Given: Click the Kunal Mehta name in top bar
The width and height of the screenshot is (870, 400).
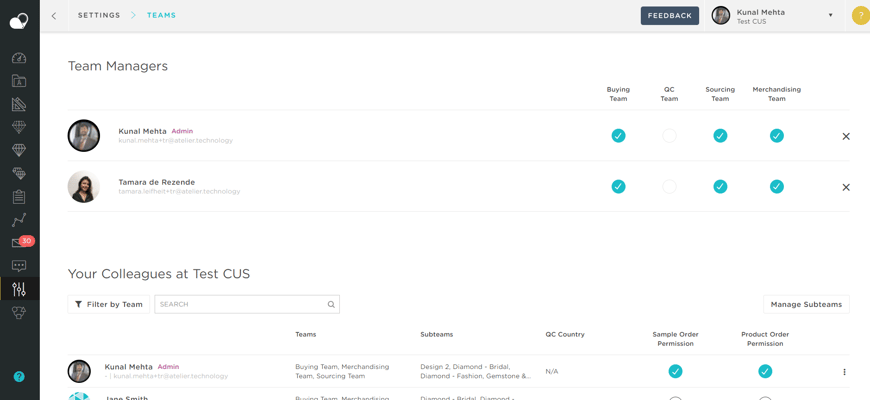Looking at the screenshot, I should [x=761, y=12].
